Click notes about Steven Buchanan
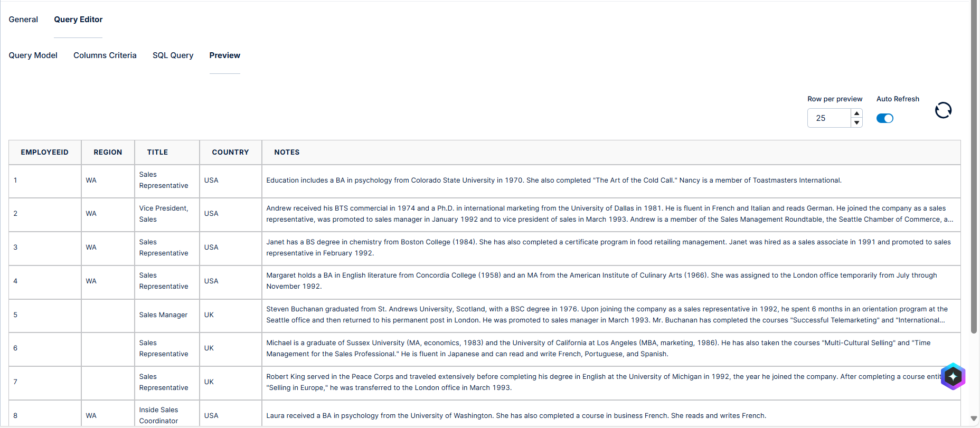 pyautogui.click(x=611, y=315)
